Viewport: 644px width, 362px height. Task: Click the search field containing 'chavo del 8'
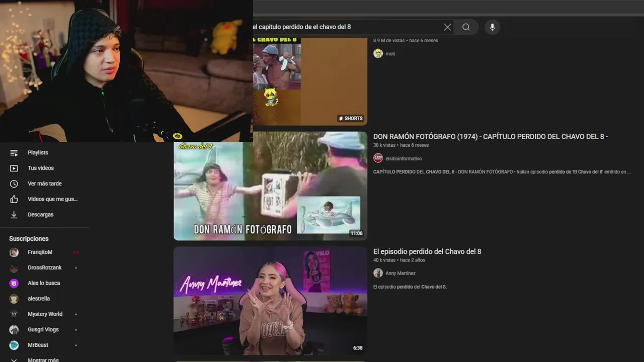point(347,27)
